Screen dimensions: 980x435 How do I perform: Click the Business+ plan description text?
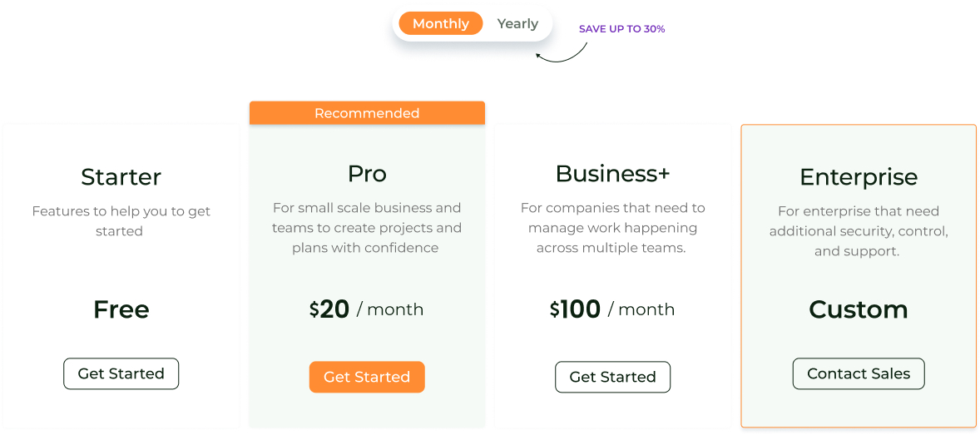coord(612,228)
